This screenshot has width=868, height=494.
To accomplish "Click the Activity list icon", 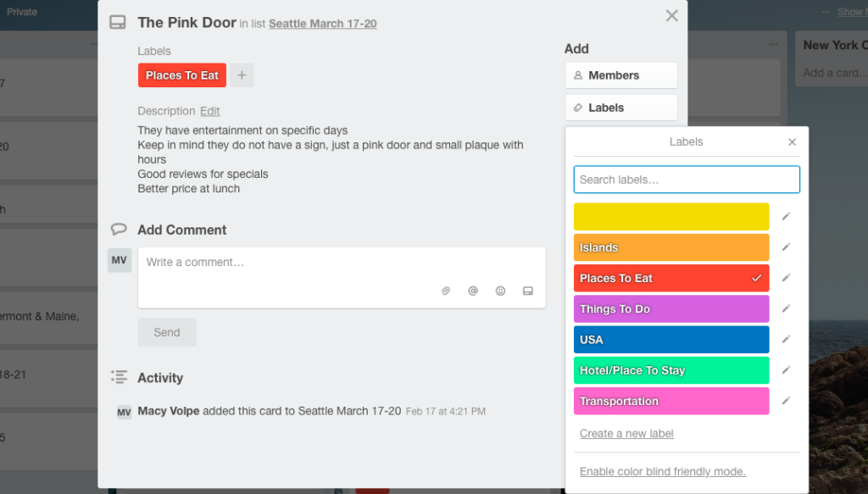I will [x=119, y=377].
